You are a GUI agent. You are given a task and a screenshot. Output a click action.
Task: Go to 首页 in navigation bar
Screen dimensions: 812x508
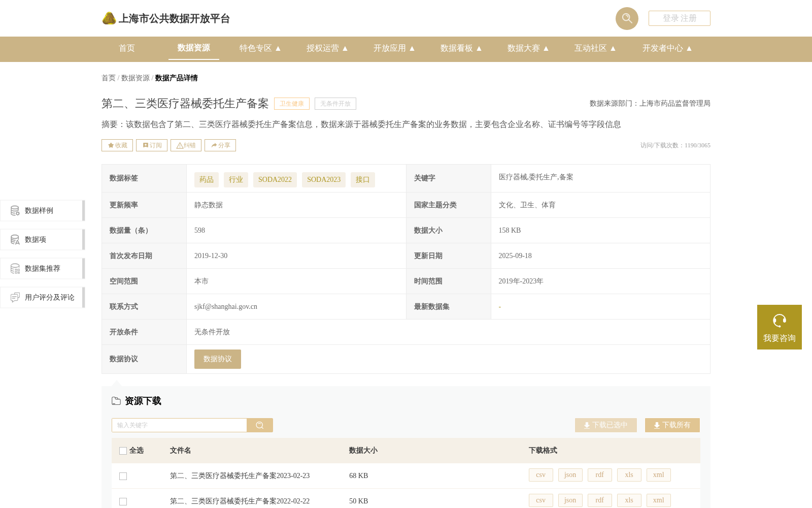point(127,48)
